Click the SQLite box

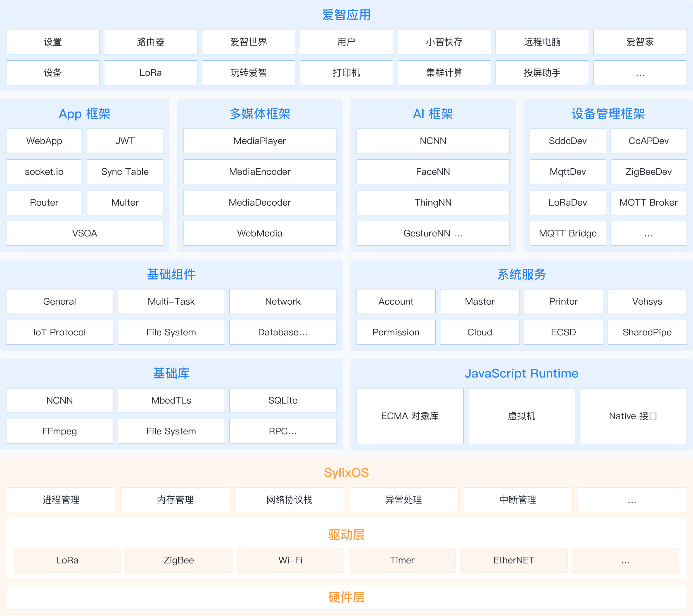coord(283,401)
